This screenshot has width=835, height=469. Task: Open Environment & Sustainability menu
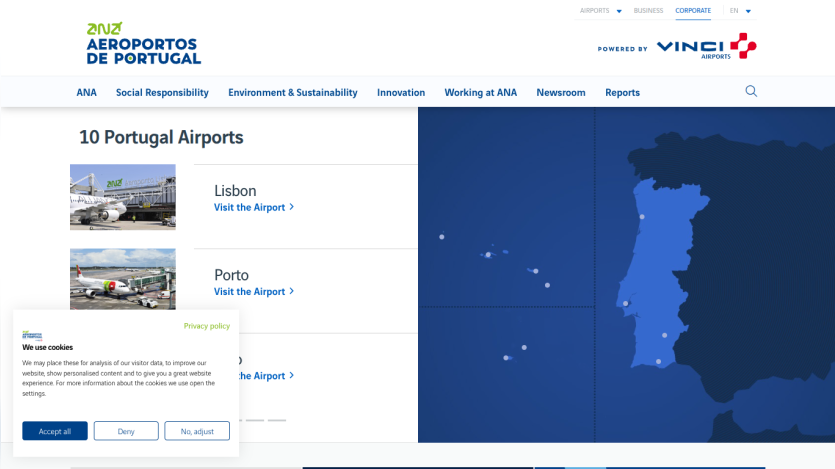tap(293, 93)
